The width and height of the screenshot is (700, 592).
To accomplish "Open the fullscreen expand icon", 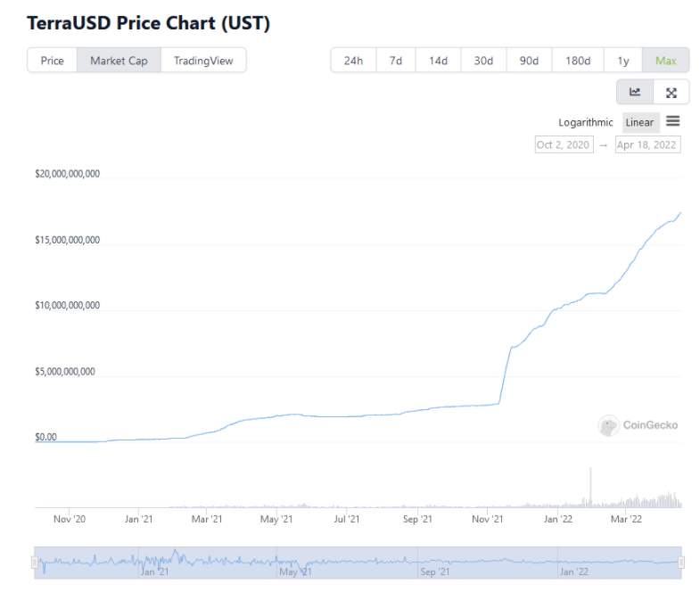I will point(671,93).
